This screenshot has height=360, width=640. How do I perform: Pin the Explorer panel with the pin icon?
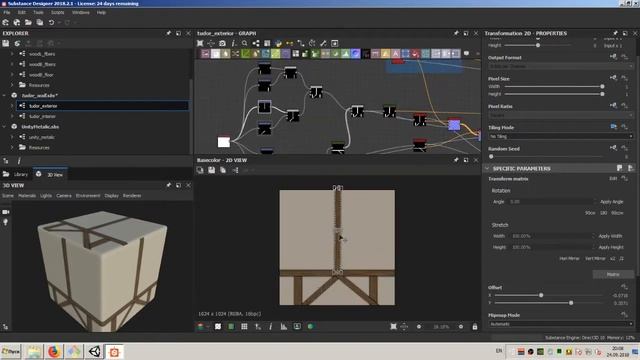(169, 33)
